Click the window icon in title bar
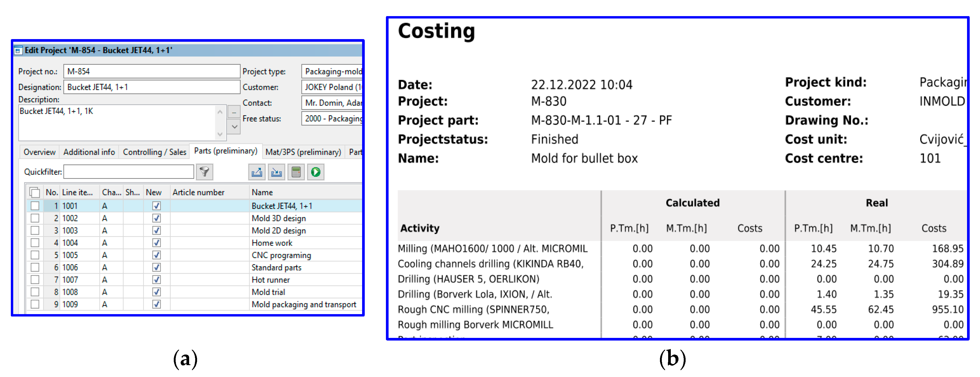The height and width of the screenshot is (377, 980). (x=18, y=50)
